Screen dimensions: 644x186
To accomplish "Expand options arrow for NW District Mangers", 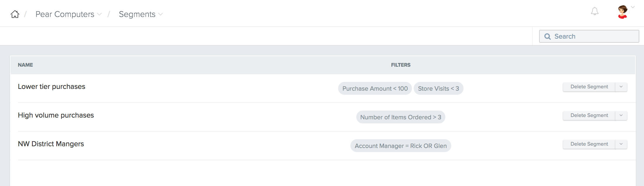I will pyautogui.click(x=621, y=144).
